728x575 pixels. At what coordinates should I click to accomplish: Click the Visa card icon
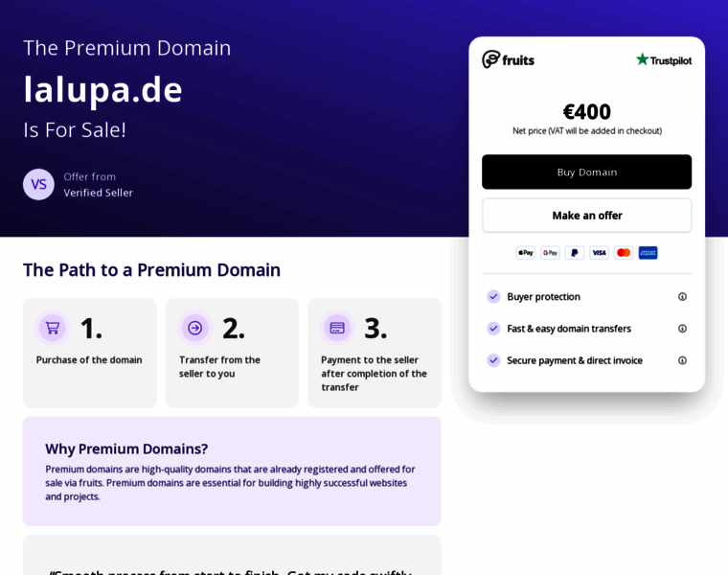click(x=599, y=253)
